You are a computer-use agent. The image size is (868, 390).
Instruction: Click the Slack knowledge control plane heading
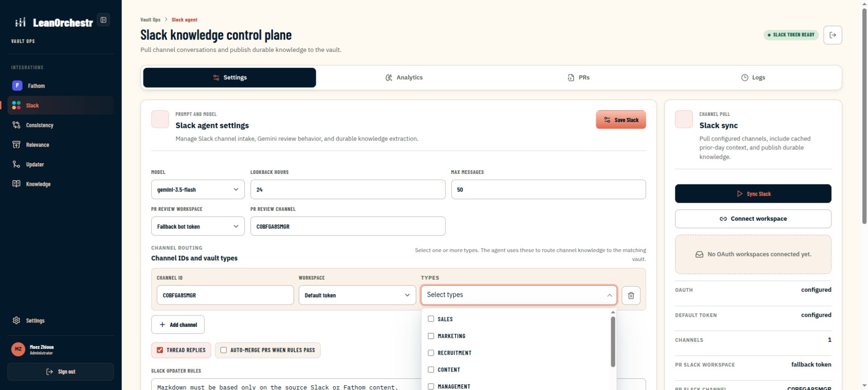tap(216, 35)
